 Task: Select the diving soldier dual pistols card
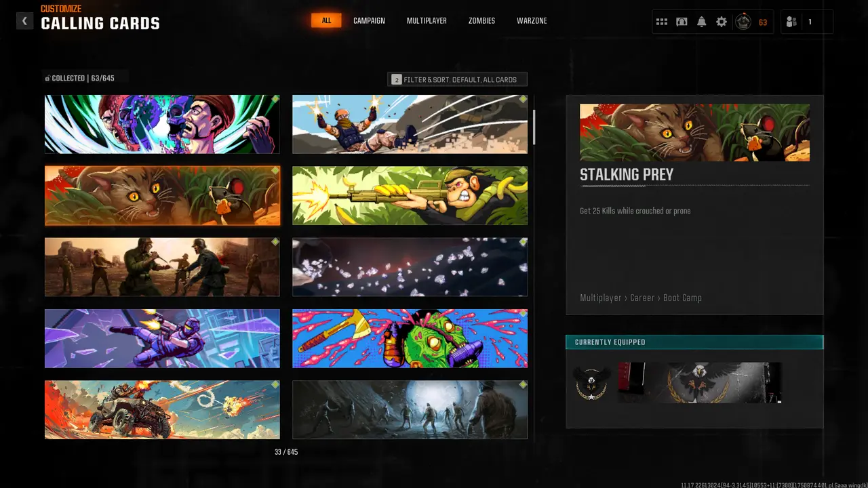pyautogui.click(x=410, y=124)
